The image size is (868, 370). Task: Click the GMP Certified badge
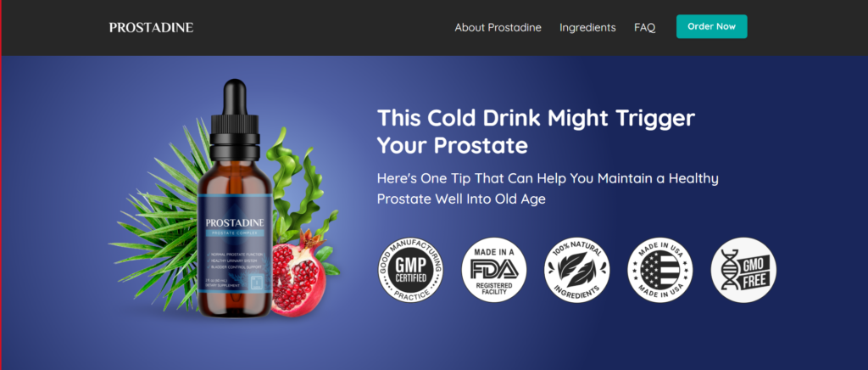(x=410, y=270)
